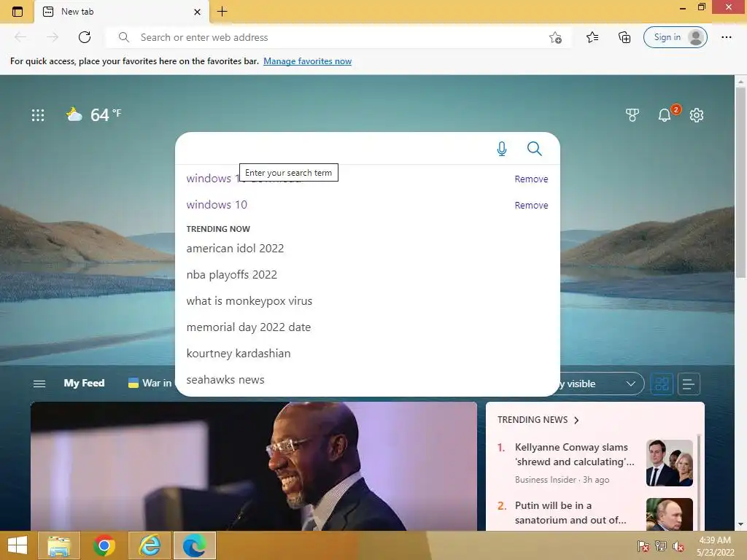Open the Favorites list icon
This screenshot has width=747, height=560.
point(592,37)
